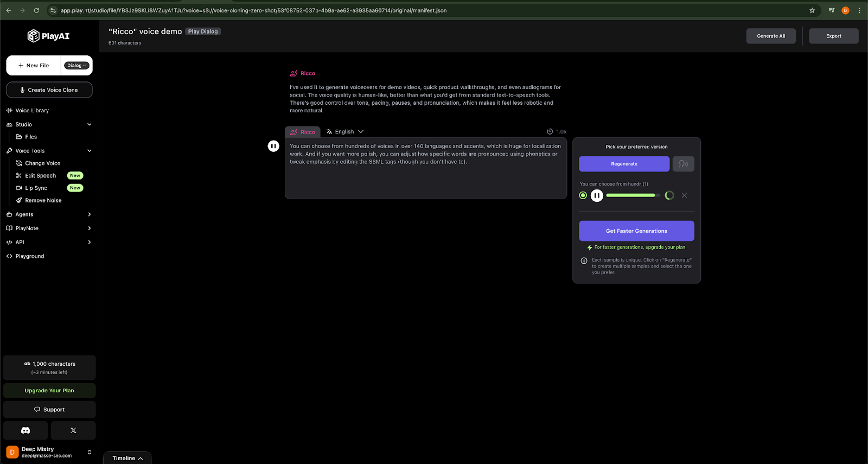Go forward in browser history
Image resolution: width=868 pixels, height=464 pixels.
coord(22,10)
